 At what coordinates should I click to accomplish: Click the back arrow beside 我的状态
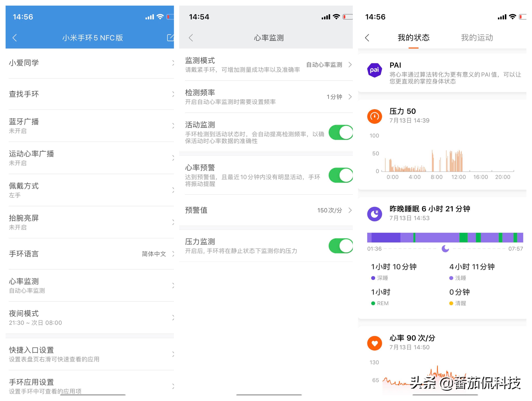pyautogui.click(x=367, y=38)
